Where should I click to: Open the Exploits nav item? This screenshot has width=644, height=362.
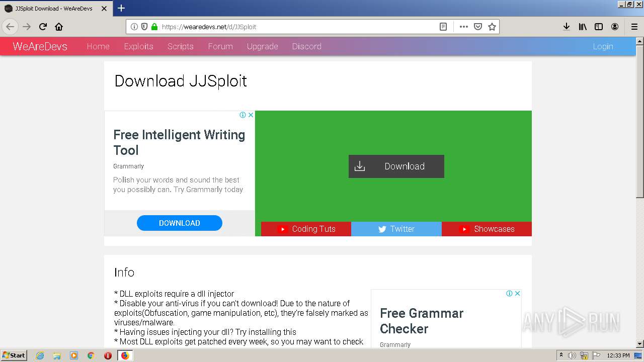pyautogui.click(x=138, y=46)
